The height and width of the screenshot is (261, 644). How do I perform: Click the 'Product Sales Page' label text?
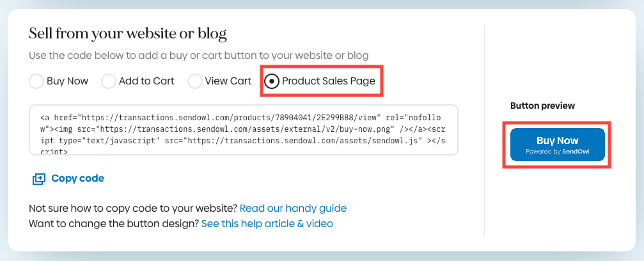tap(329, 81)
